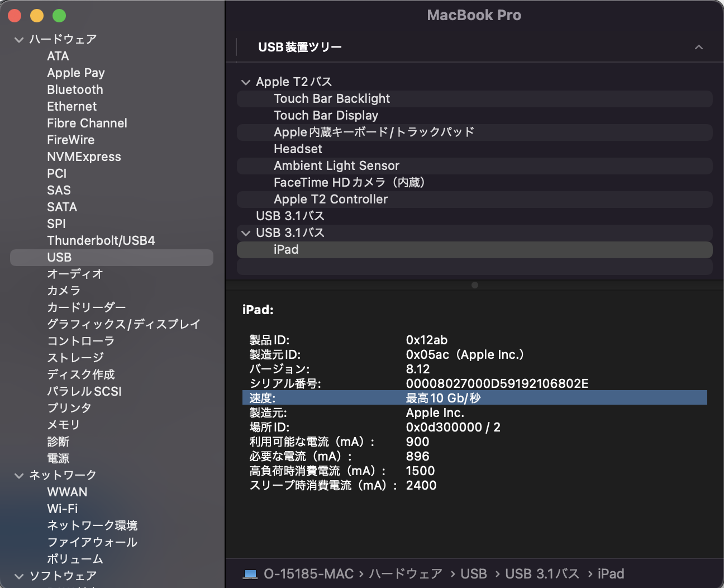Open Thunderbolt/USB4 info

pyautogui.click(x=101, y=240)
